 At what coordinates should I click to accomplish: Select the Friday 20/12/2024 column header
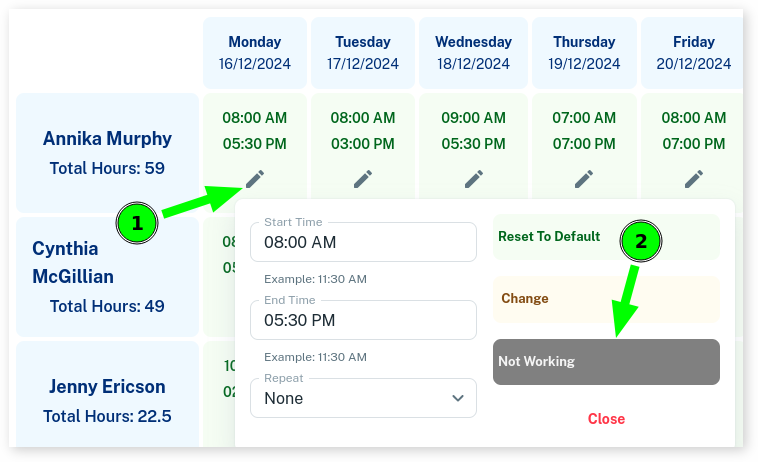coord(692,53)
